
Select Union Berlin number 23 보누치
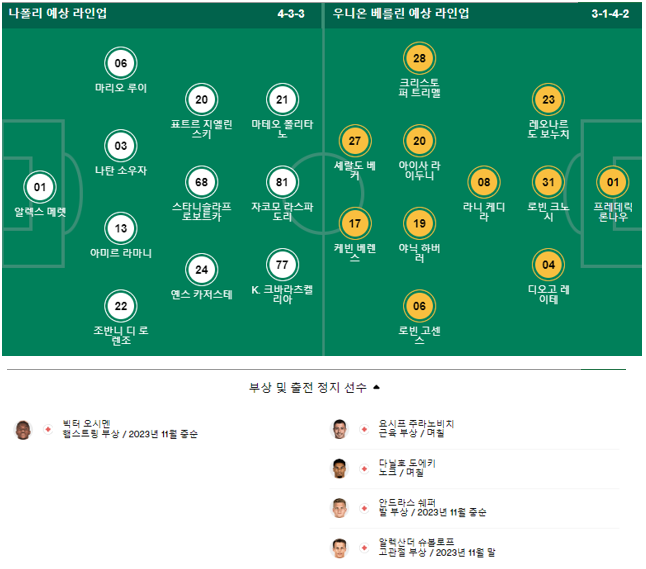click(548, 99)
